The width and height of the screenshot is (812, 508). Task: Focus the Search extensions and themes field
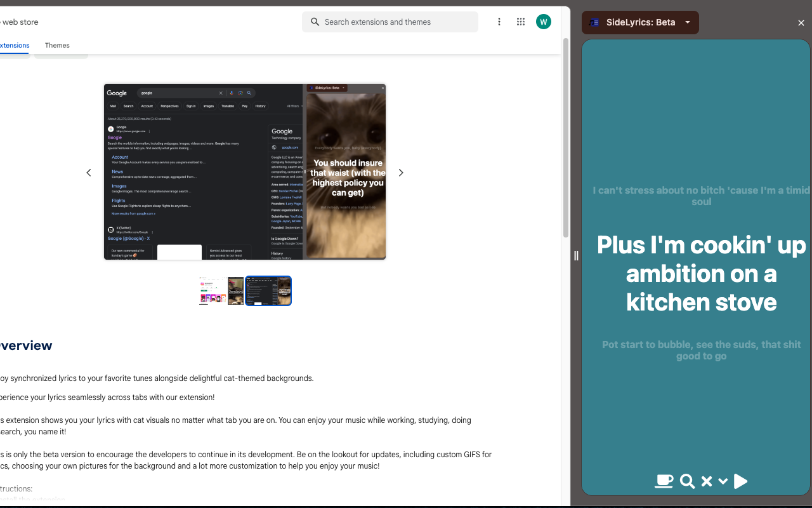pyautogui.click(x=390, y=22)
